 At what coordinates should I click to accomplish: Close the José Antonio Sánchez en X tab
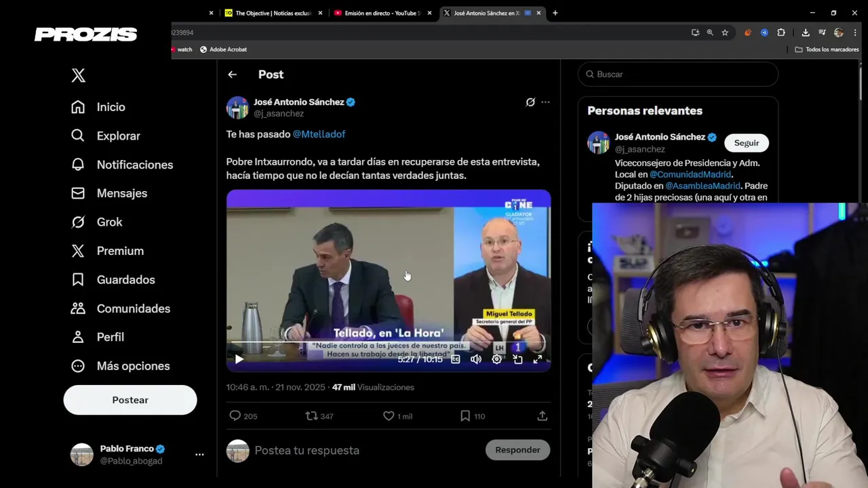pyautogui.click(x=539, y=13)
